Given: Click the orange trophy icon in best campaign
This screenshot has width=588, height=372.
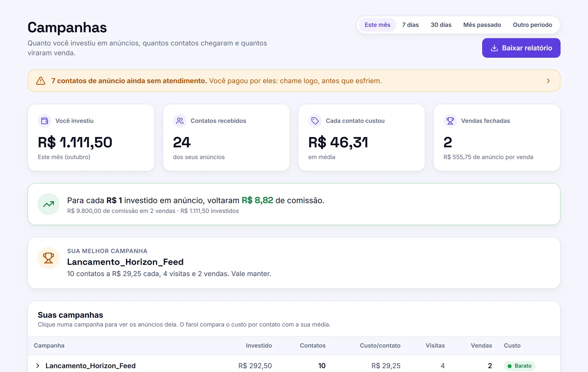Looking at the screenshot, I should [49, 258].
